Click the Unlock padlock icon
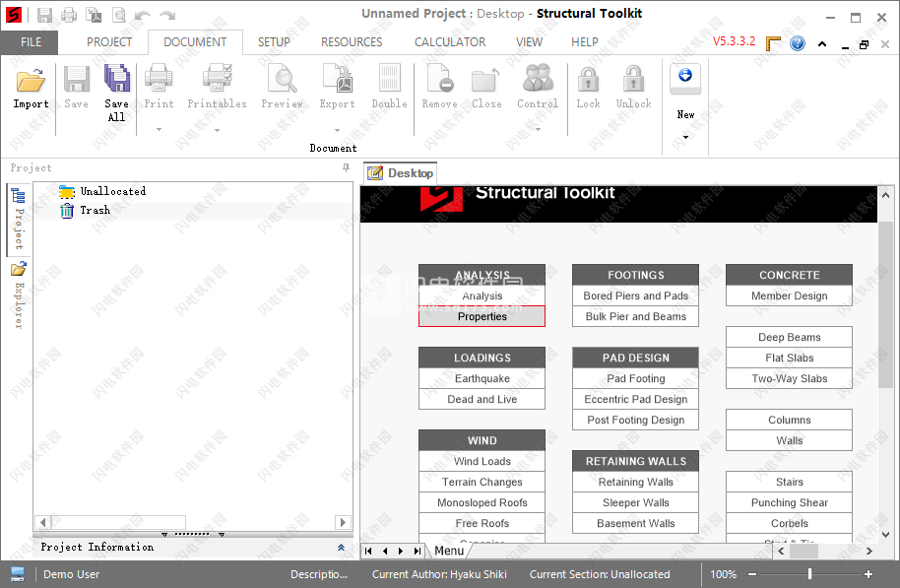This screenshot has width=900, height=588. [x=634, y=79]
